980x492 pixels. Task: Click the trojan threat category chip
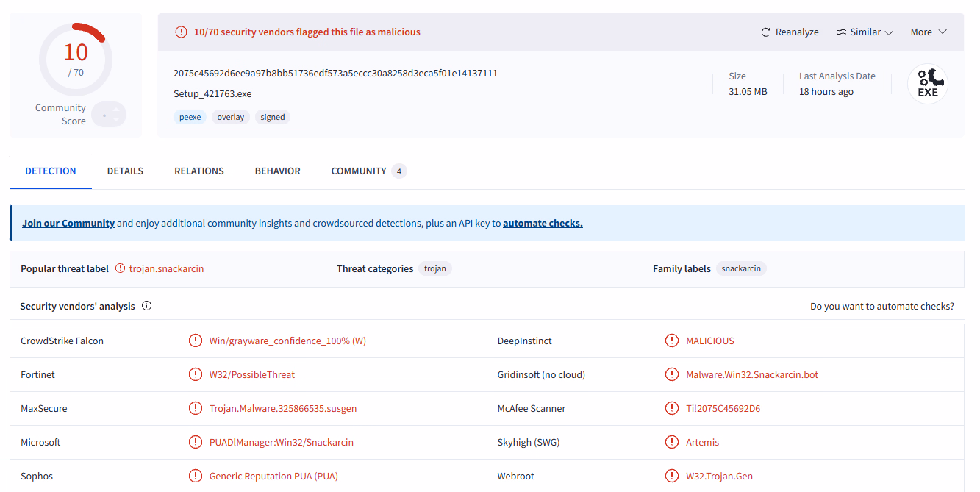click(x=435, y=268)
